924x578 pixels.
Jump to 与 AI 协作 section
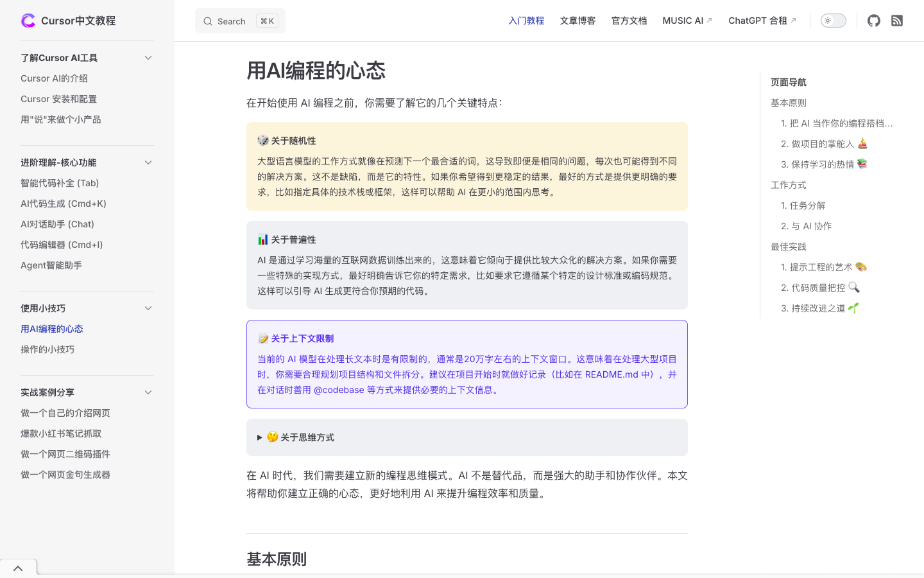[x=807, y=226]
